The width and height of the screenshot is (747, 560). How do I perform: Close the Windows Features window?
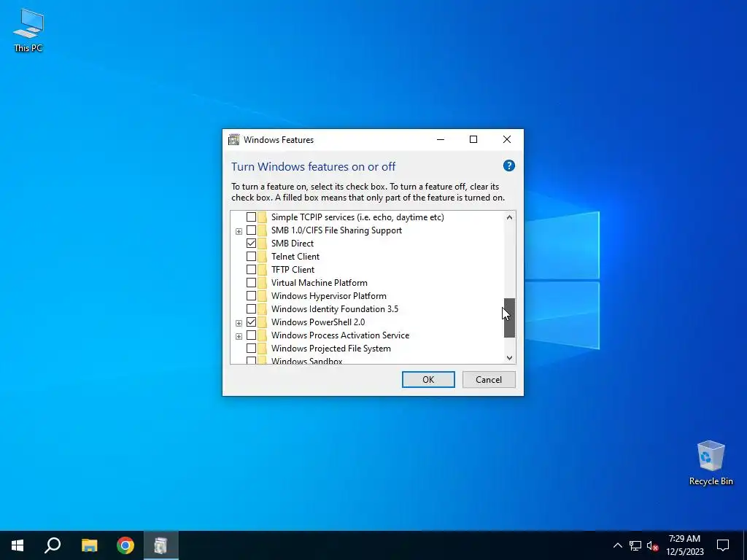click(x=507, y=139)
